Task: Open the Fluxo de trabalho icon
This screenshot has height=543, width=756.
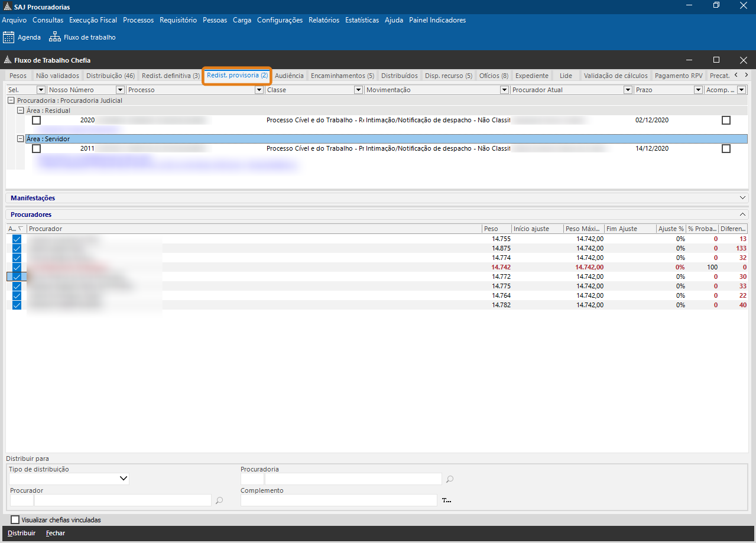Action: click(55, 37)
